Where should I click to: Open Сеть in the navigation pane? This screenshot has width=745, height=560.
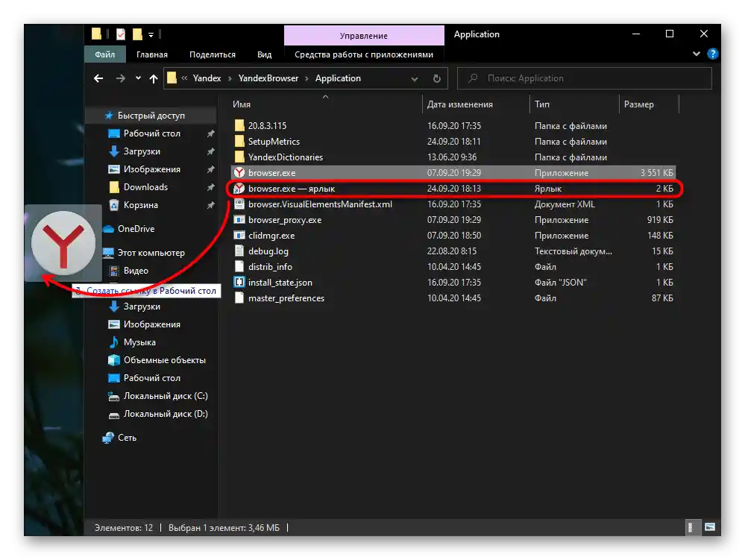126,438
